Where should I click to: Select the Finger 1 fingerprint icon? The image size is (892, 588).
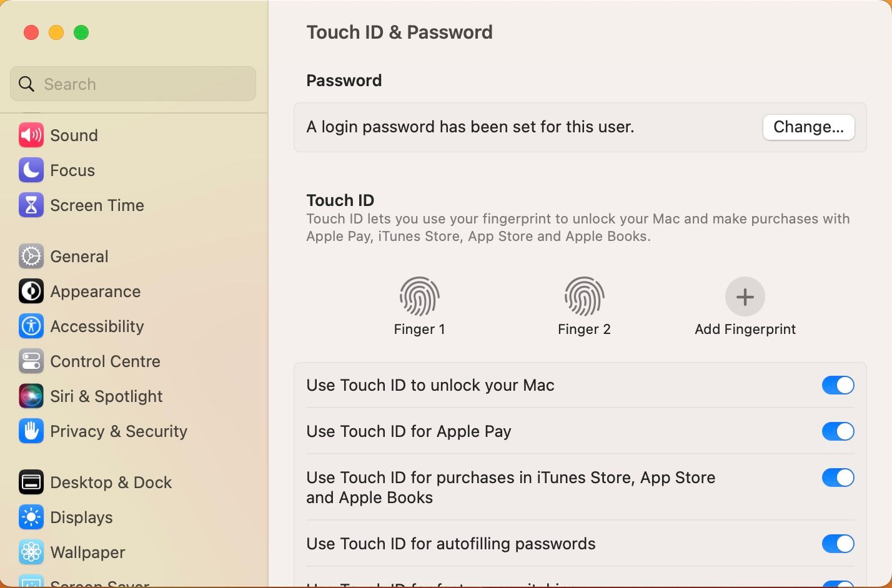point(419,296)
